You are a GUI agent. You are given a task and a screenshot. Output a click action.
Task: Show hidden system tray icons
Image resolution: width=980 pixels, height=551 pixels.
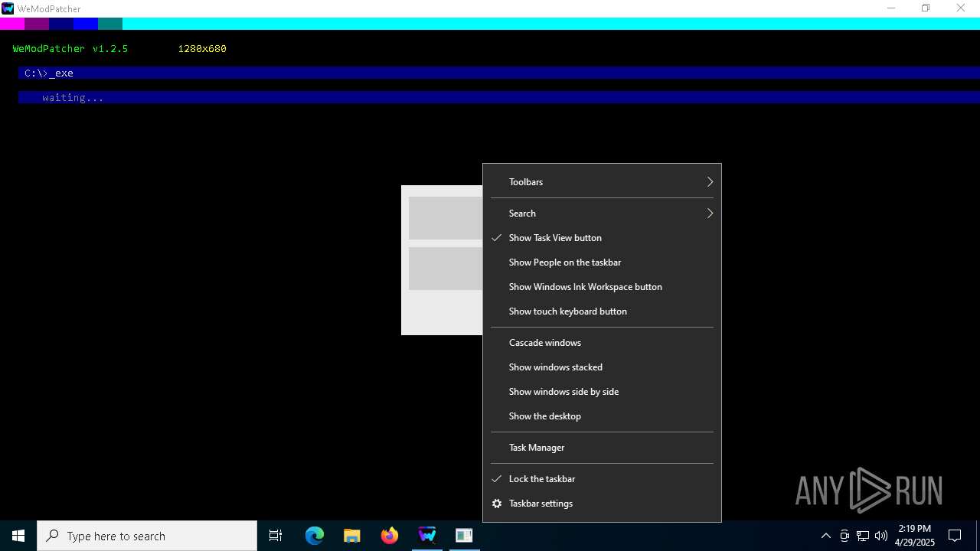tap(825, 536)
